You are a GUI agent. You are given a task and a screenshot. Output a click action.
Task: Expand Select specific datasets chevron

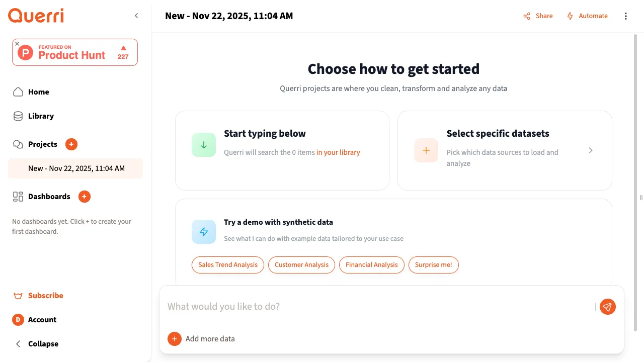[x=591, y=150]
